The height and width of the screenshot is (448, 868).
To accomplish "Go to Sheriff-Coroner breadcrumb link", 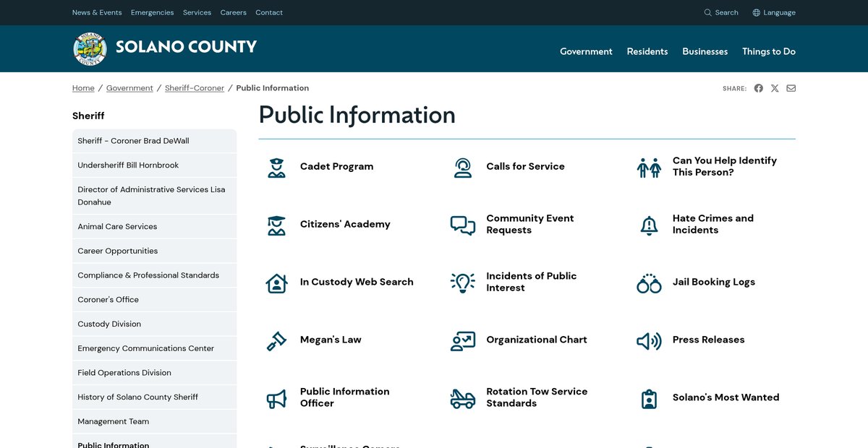I will [x=195, y=88].
